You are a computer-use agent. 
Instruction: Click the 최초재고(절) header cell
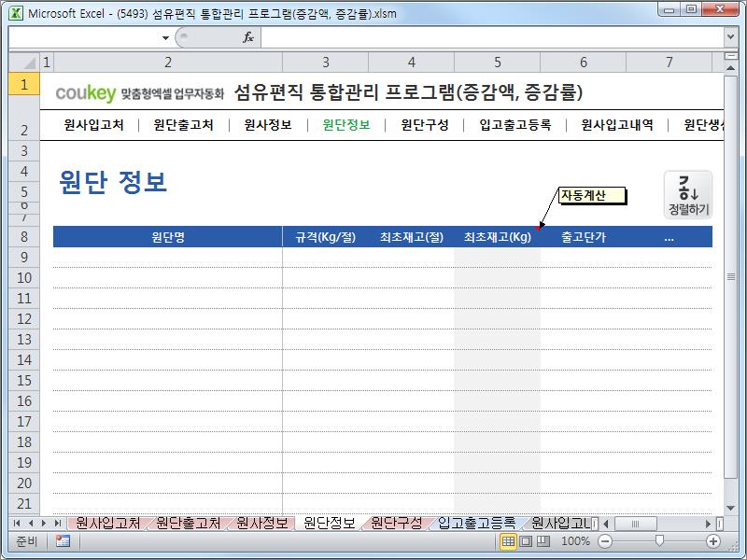[412, 237]
